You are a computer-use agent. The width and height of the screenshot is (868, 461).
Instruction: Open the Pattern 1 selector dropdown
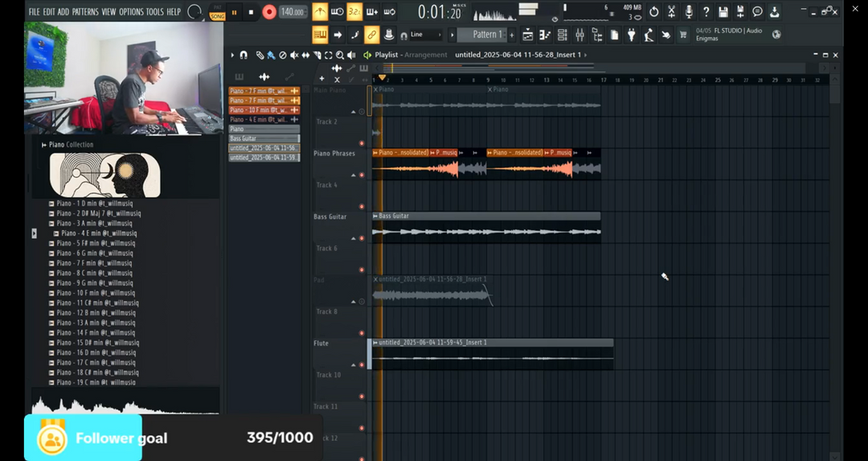tap(485, 35)
